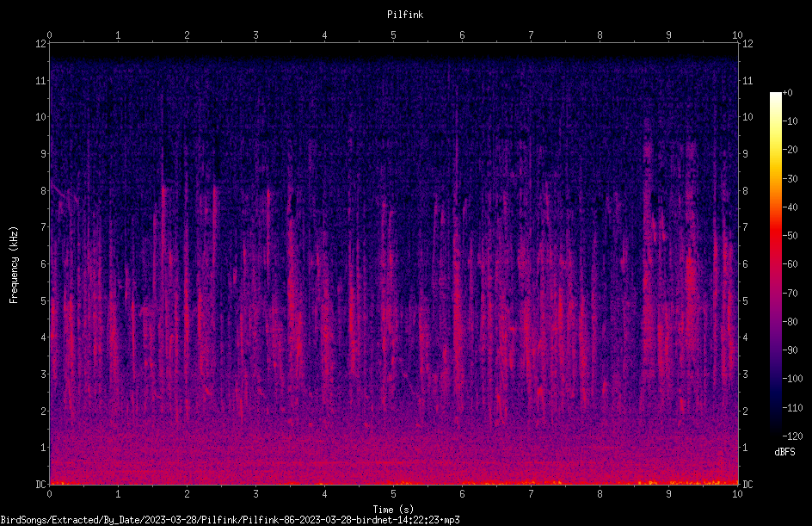Click the 10 second tick on bottom axis
The height and width of the screenshot is (526, 812).
[x=737, y=494]
